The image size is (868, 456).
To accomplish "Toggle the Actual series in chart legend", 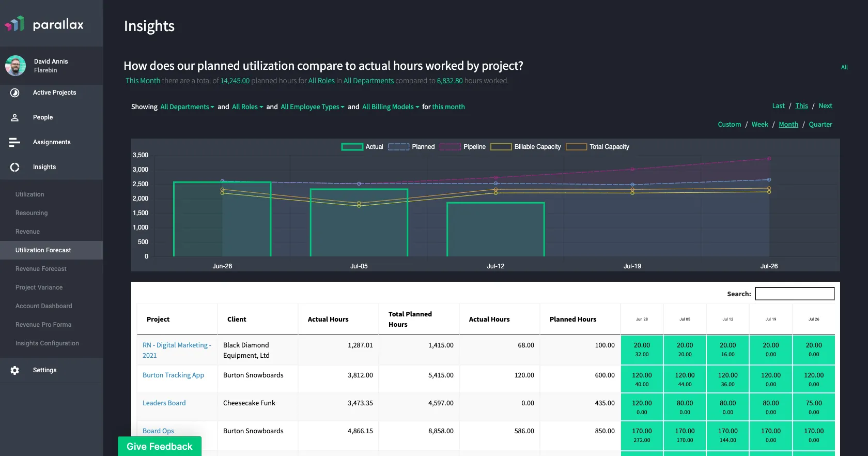I will tap(362, 147).
